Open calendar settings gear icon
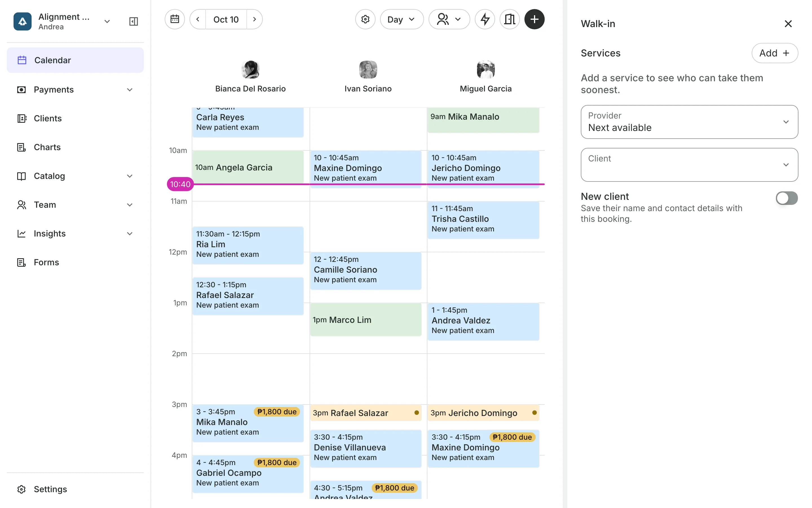 [x=365, y=19]
